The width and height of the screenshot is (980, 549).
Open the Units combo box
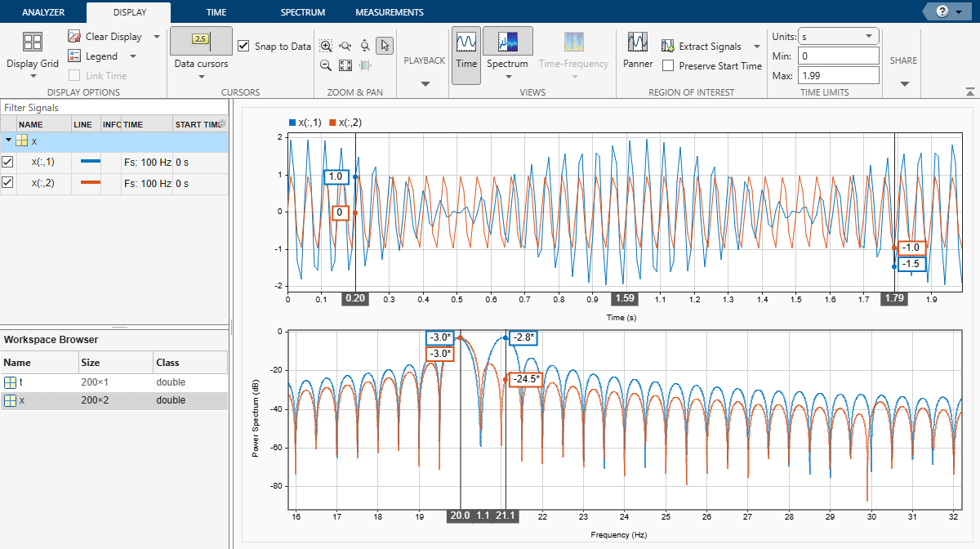[839, 37]
